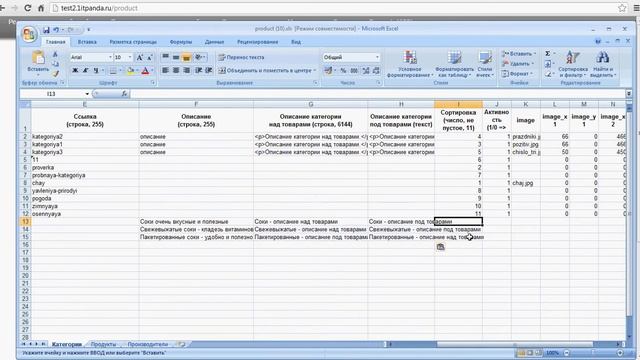Viewport: 640px width, 360px height.
Task: Apply the accounting currency format
Action: [x=328, y=71]
